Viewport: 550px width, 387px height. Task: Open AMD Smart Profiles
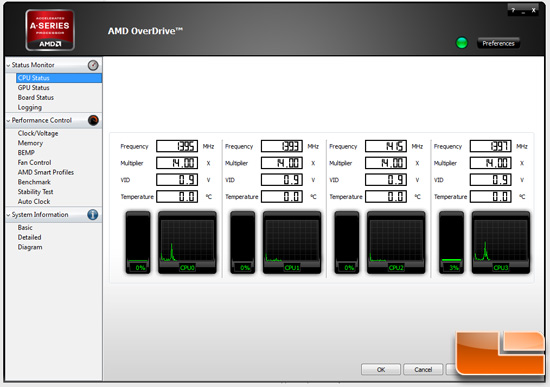[46, 172]
